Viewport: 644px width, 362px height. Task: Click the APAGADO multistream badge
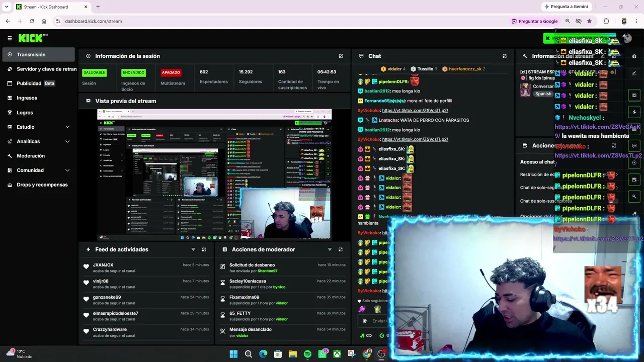171,72
